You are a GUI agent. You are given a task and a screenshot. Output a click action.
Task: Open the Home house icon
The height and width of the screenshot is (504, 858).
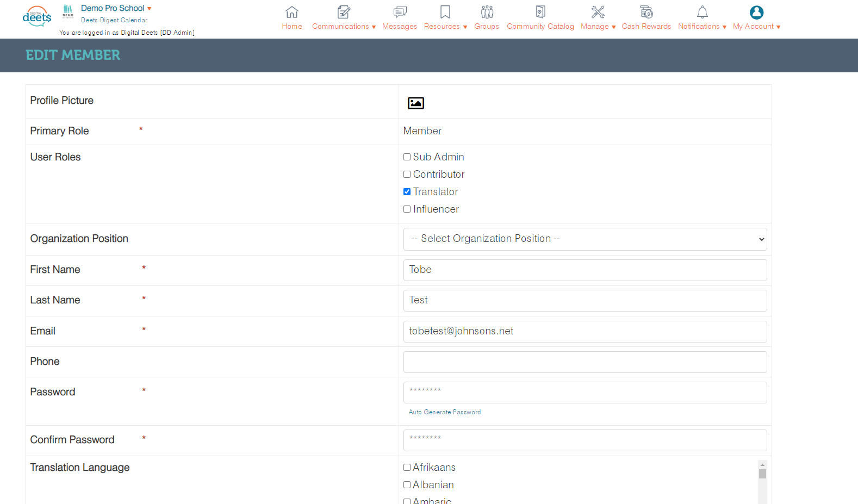[292, 12]
